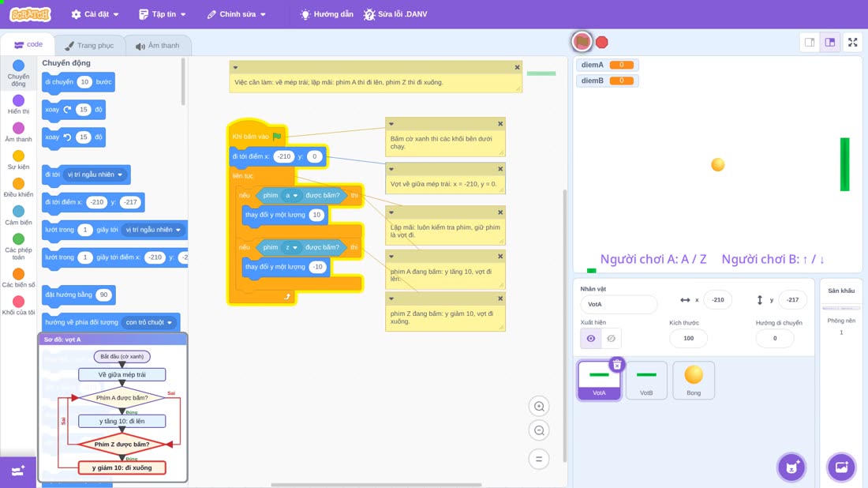This screenshot has height=488, width=868.
Task: Stop the project with red button
Action: point(602,42)
